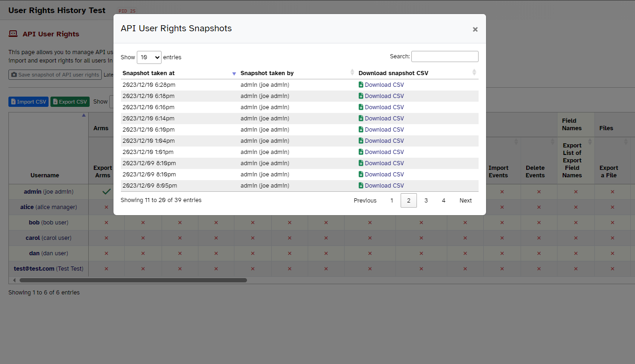Viewport: 635px width, 364px height.
Task: Toggle alice's Export Arms right
Action: point(106,207)
